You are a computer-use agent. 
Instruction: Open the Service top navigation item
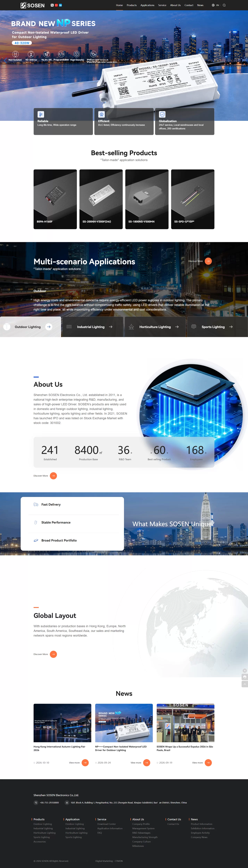(162, 5)
